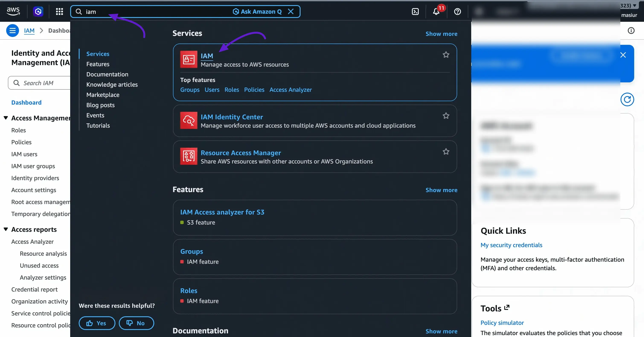
Task: Select Features category in search filter
Action: point(98,64)
